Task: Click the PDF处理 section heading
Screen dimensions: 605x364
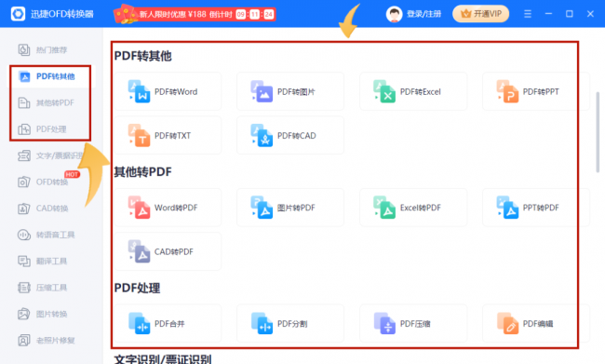Action: tap(137, 288)
